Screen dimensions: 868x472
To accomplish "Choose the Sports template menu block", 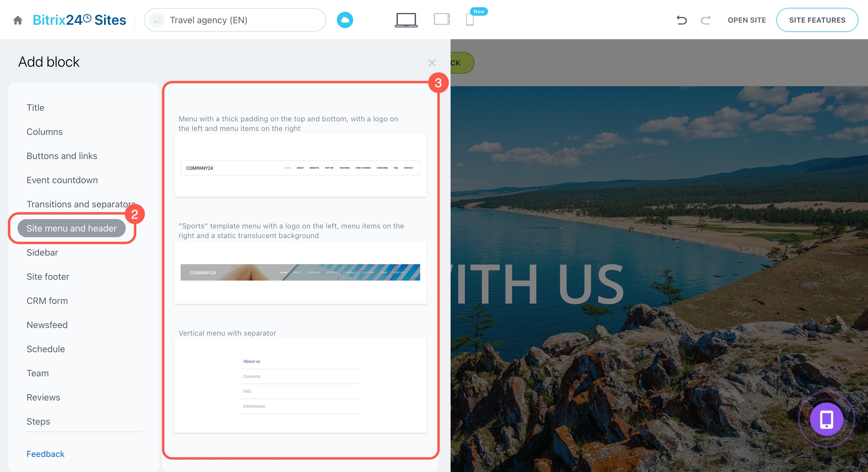I will (x=300, y=273).
